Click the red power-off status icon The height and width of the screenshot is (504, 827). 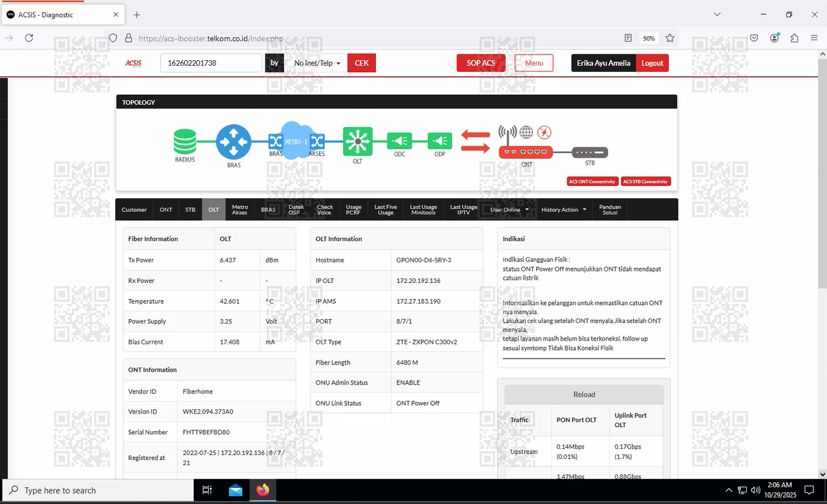[x=545, y=132]
